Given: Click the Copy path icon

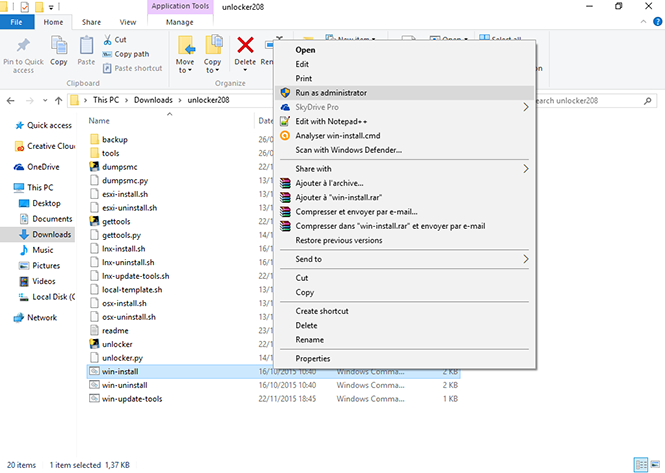Looking at the screenshot, I should pos(107,54).
